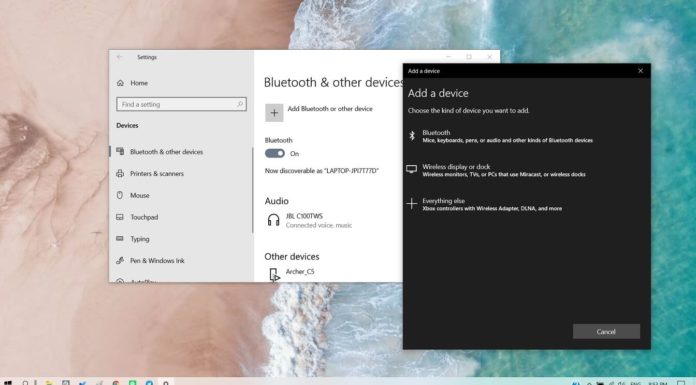Viewport: 696px width, 385px height.
Task: Click the Mouse icon in sidebar
Action: (120, 195)
